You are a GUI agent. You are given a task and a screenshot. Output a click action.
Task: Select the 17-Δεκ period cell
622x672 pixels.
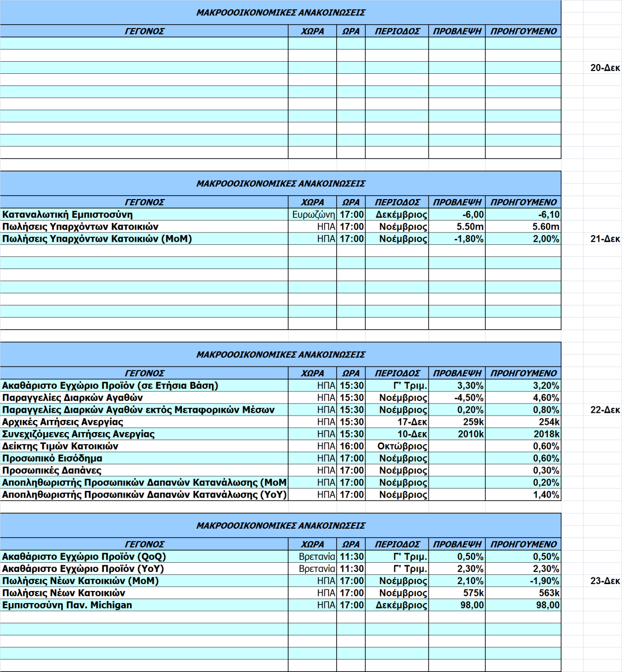click(x=397, y=422)
